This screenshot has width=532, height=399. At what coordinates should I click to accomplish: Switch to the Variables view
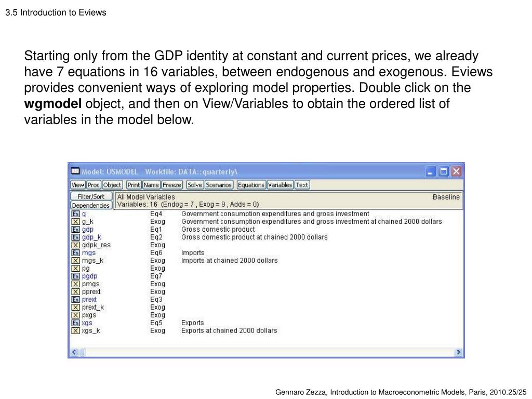tap(280, 185)
